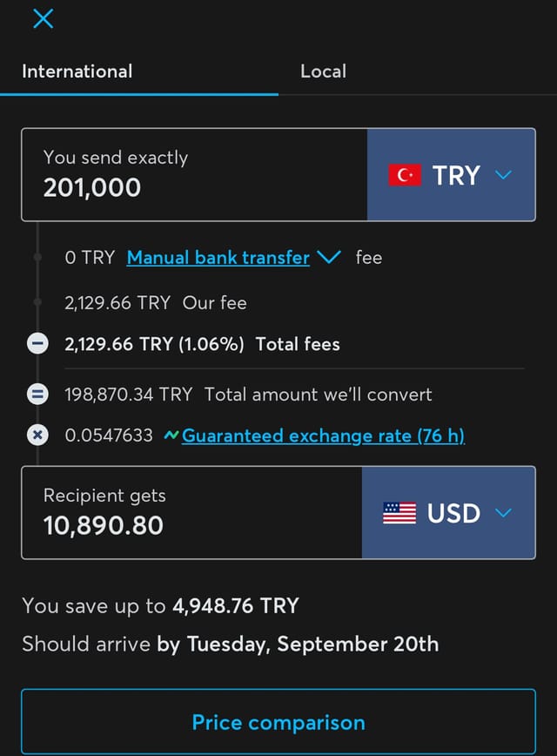This screenshot has height=756, width=557.
Task: Close the transfer calculator with the X
Action: coord(44,19)
